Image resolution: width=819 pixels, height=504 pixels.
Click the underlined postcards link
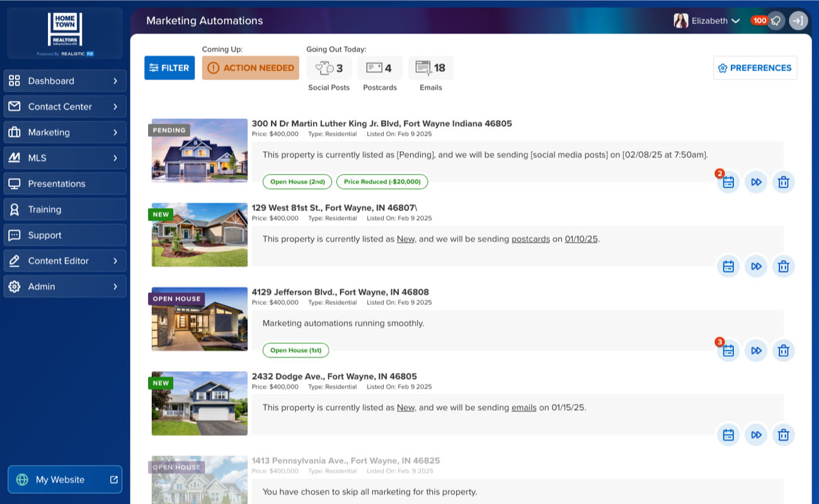pyautogui.click(x=530, y=239)
